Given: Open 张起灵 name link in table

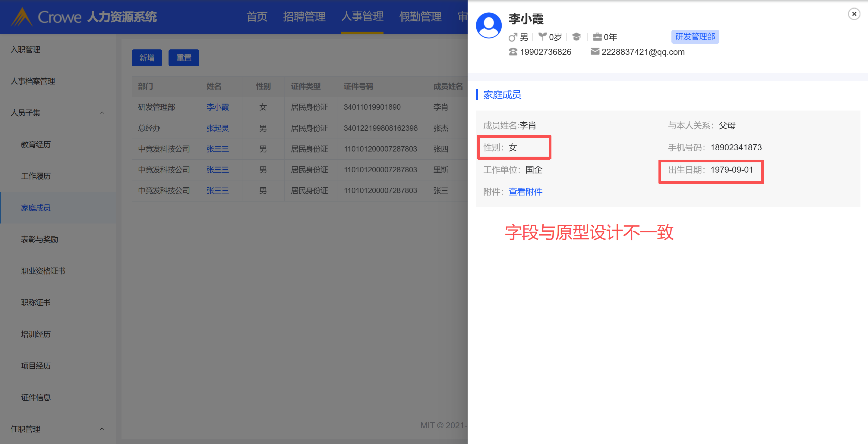Looking at the screenshot, I should click(x=217, y=128).
